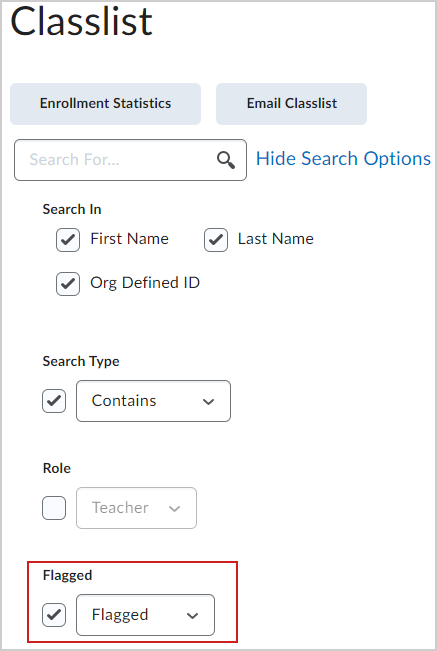
Task: Hide Search Options link
Action: click(x=343, y=159)
